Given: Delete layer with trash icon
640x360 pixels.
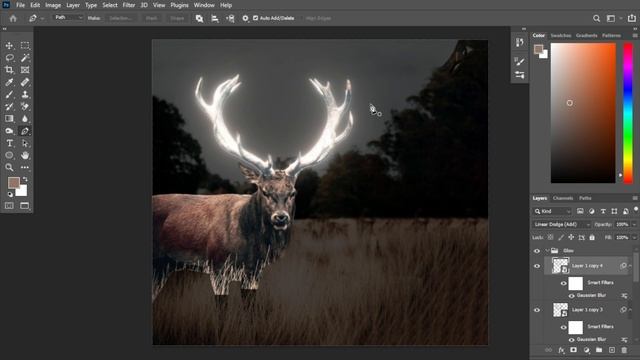Looking at the screenshot, I should click(x=624, y=350).
